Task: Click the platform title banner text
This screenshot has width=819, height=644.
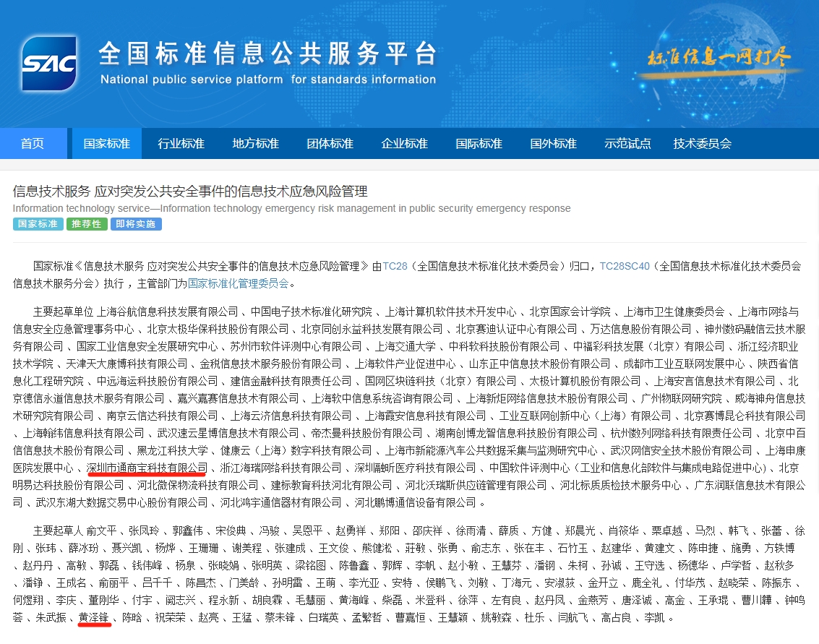Action: coord(267,63)
